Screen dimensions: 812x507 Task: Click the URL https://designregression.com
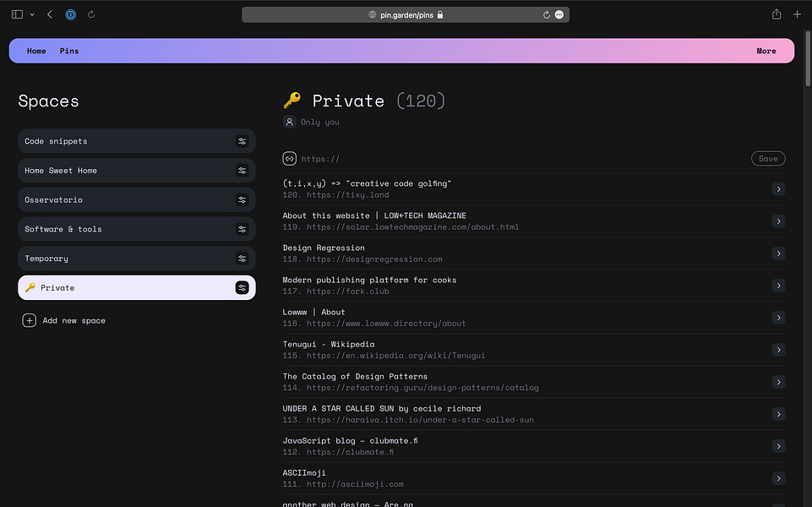(x=374, y=259)
